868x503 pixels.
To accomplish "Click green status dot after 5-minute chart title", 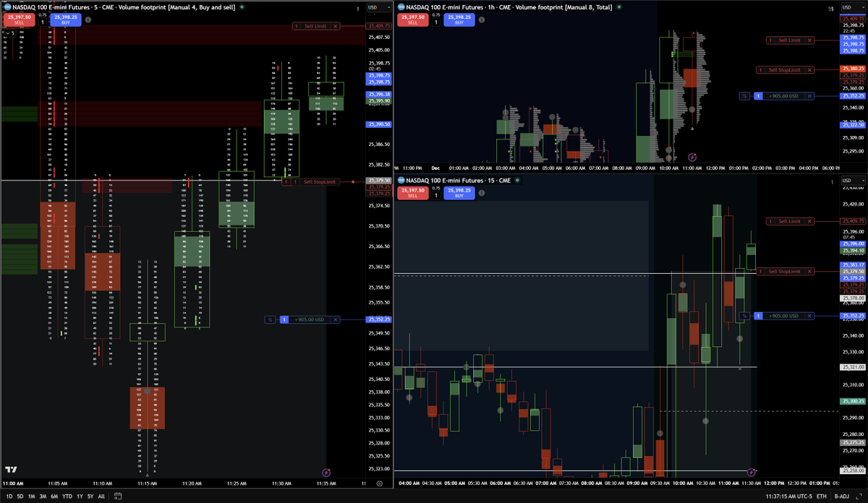I will (x=240, y=7).
